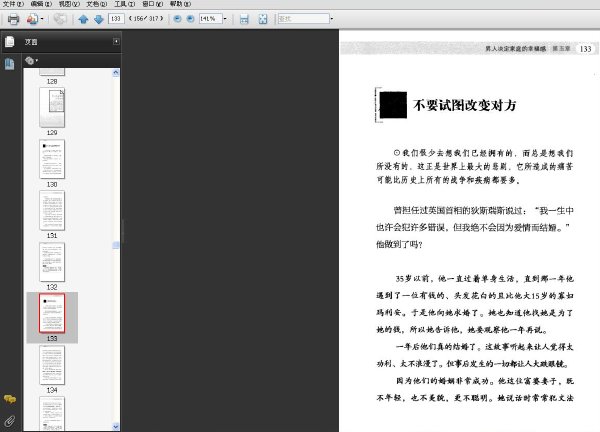The height and width of the screenshot is (432, 600).
Task: Select the partial thumbnail below page 134
Action: (52, 414)
